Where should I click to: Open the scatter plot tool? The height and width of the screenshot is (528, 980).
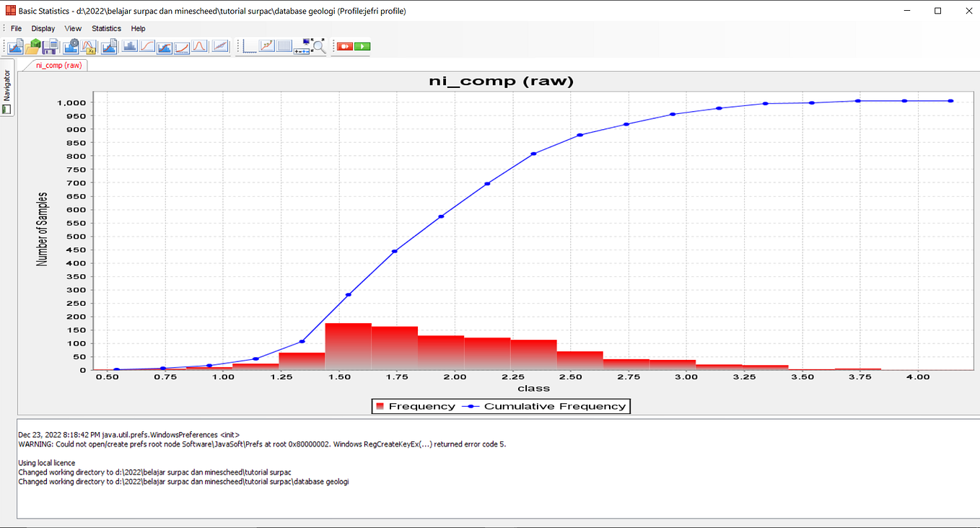(x=218, y=46)
